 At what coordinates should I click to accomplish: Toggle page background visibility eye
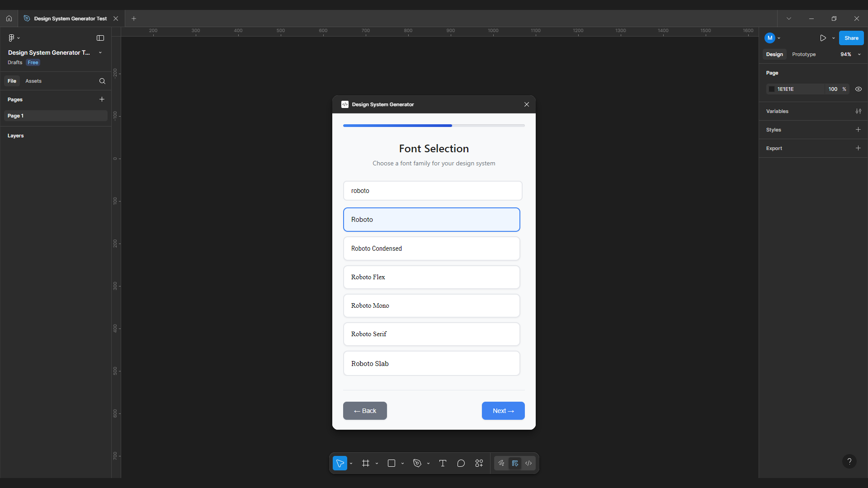point(858,89)
